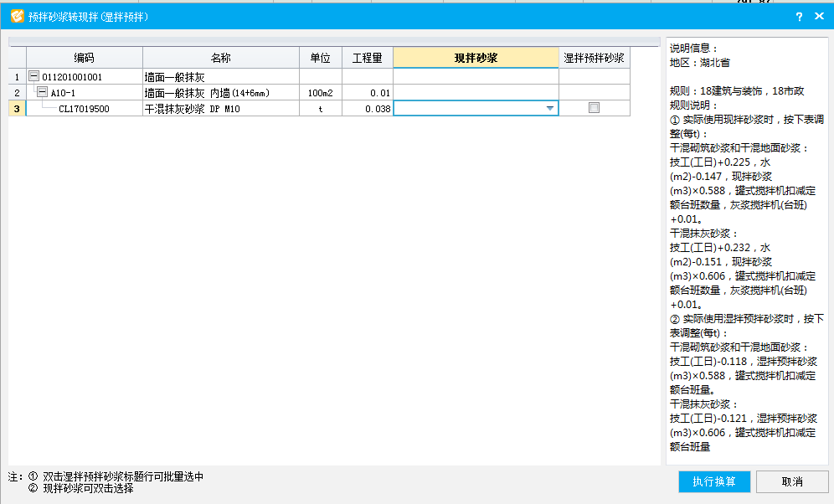Open help with the question mark icon
Image resolution: width=834 pixels, height=504 pixels.
[799, 17]
